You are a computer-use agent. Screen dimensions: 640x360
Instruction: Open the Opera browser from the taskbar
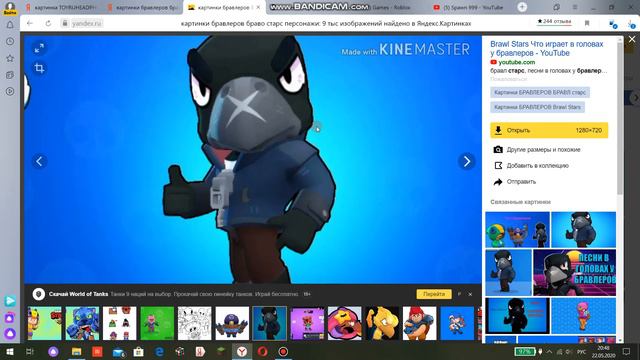[262, 351]
